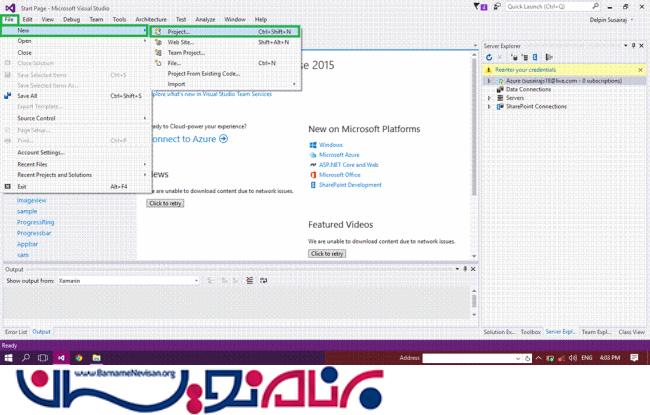Open Task View from the taskbar

click(x=43, y=358)
